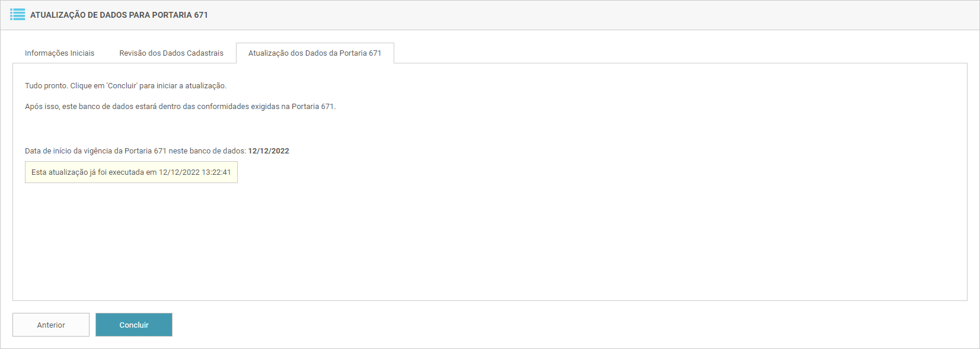980x349 pixels.
Task: Click the word 'Concluir' in the instruction text
Action: [122, 86]
